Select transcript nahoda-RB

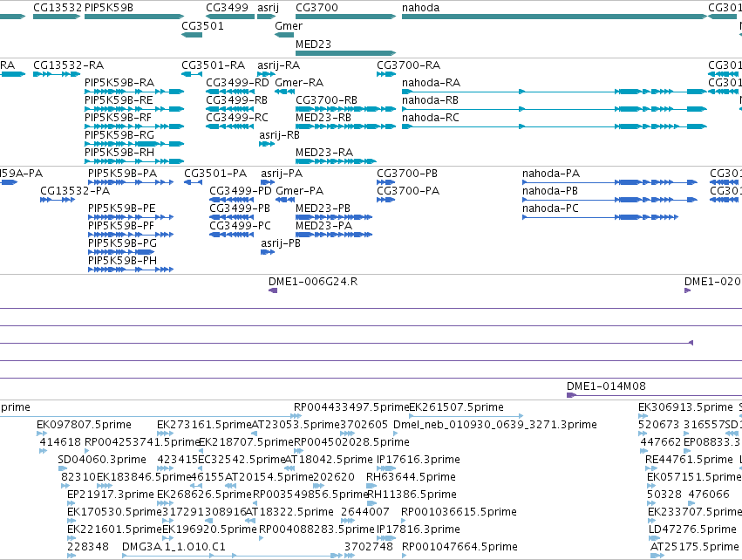(x=430, y=100)
